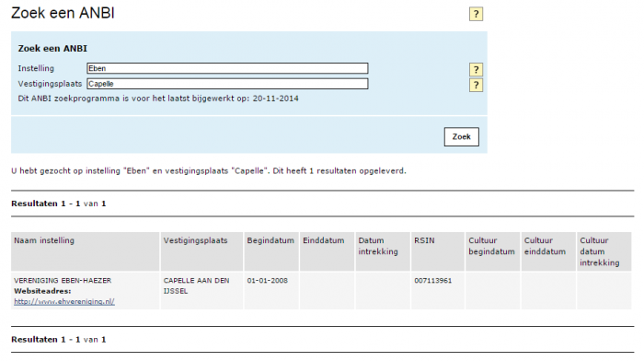
Task: Click the search summary sentence about 1 resultaten
Action: (208, 171)
